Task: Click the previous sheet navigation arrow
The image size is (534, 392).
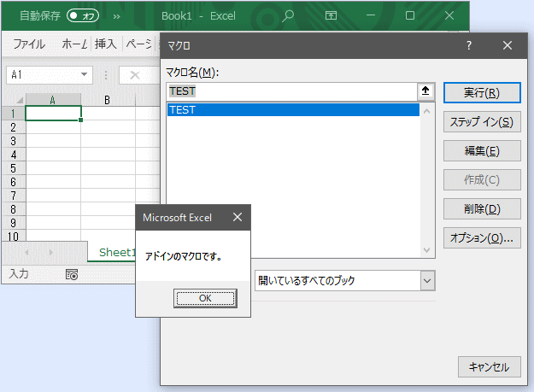Action: click(x=26, y=252)
